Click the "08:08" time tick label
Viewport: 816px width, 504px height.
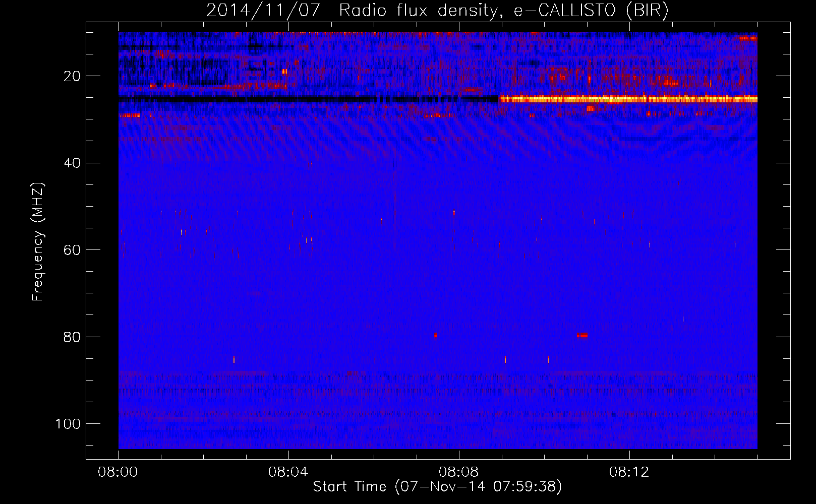(459, 472)
